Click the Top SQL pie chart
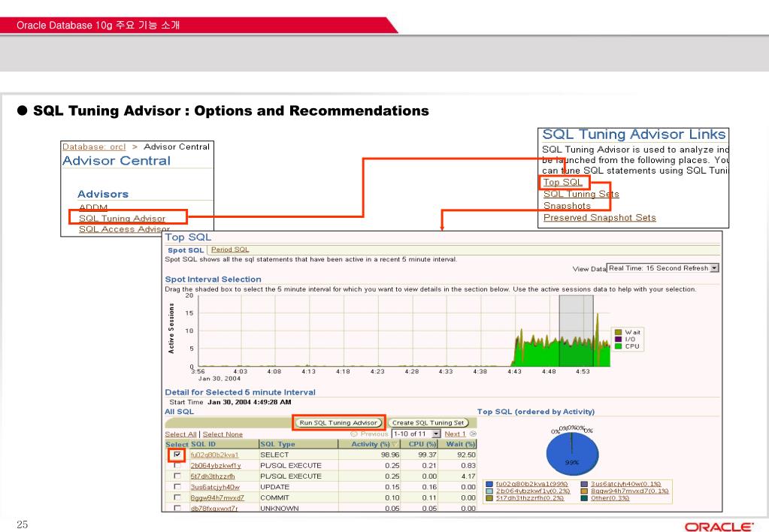This screenshot has height=532, width=769. coord(572,454)
